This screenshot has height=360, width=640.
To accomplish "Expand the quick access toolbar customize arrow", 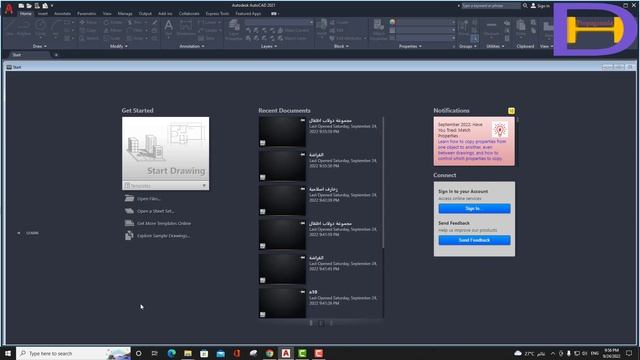I will 52,6.
